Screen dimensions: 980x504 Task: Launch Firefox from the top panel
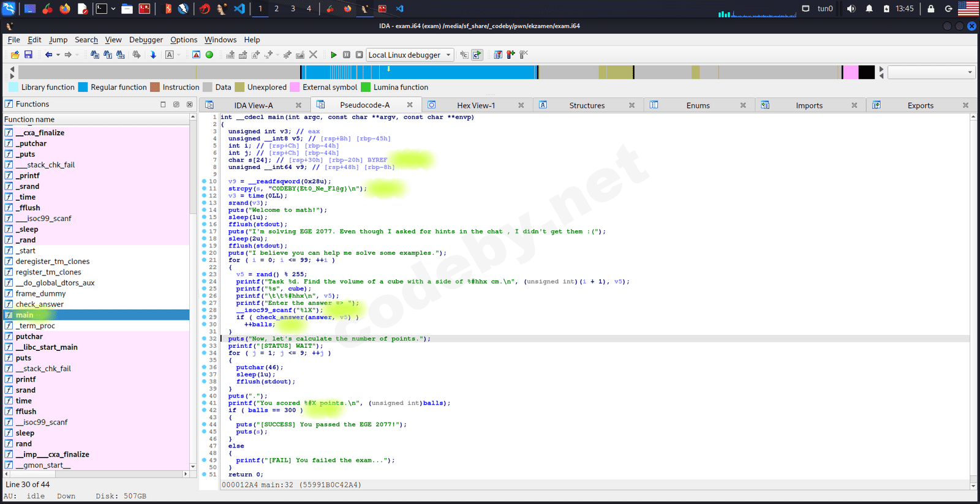(64, 9)
